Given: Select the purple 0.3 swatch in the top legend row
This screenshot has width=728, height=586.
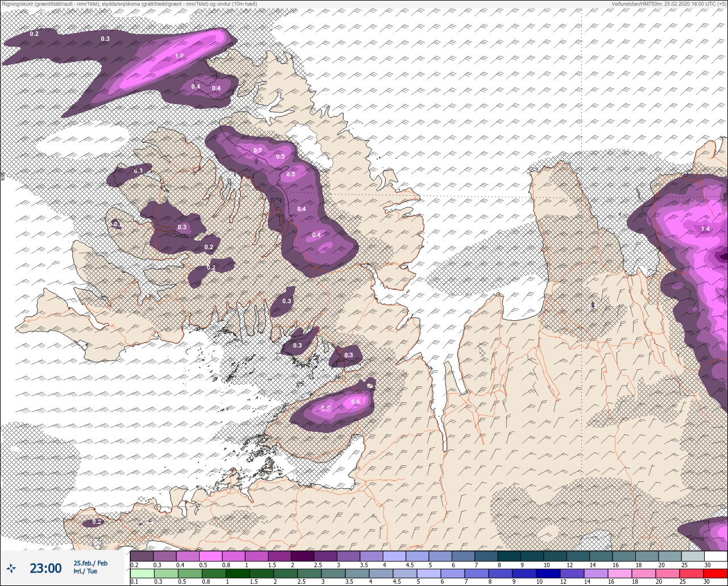Looking at the screenshot, I should [165, 556].
